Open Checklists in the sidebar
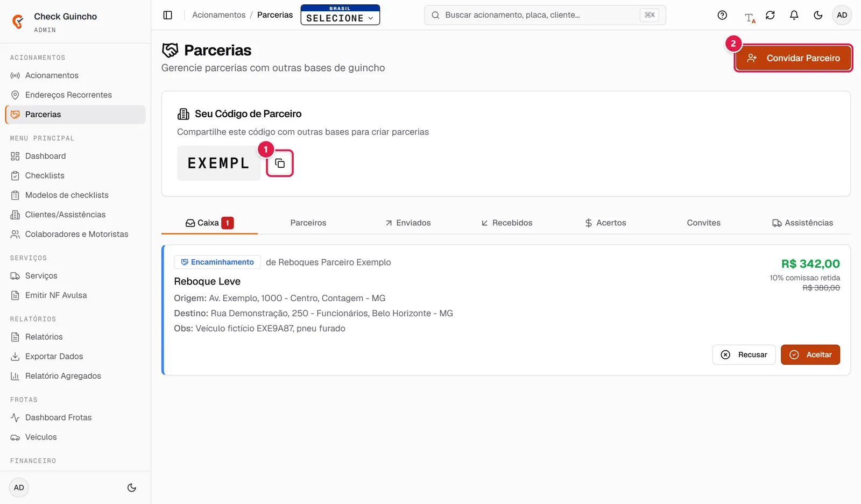 click(75, 175)
